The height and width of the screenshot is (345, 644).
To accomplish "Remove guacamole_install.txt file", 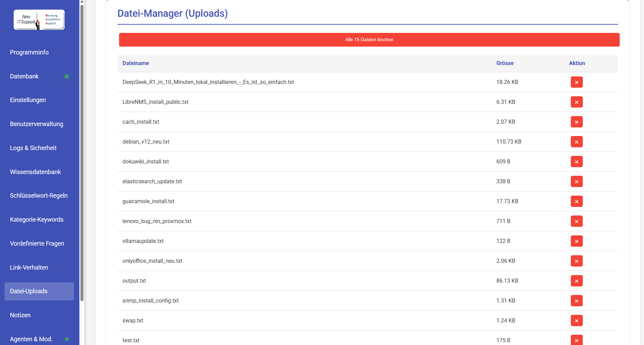I will (x=576, y=201).
